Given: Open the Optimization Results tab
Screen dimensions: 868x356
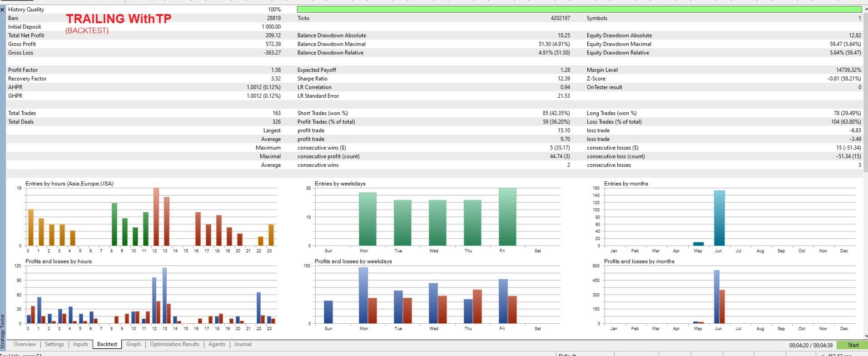Looking at the screenshot, I should (x=174, y=344).
